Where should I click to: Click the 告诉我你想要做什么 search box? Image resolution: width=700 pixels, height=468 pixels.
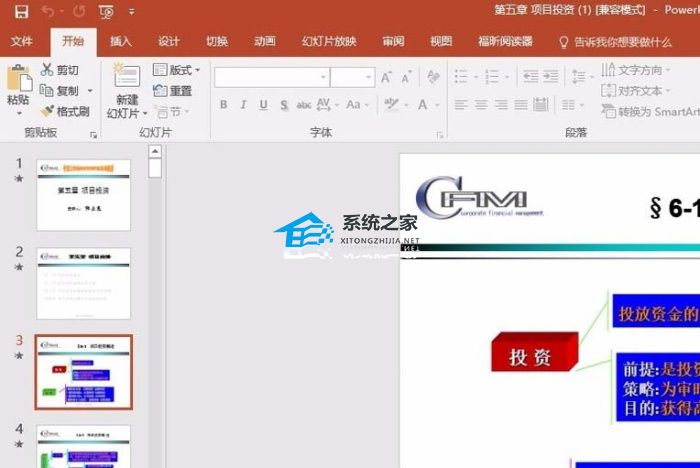pos(616,42)
